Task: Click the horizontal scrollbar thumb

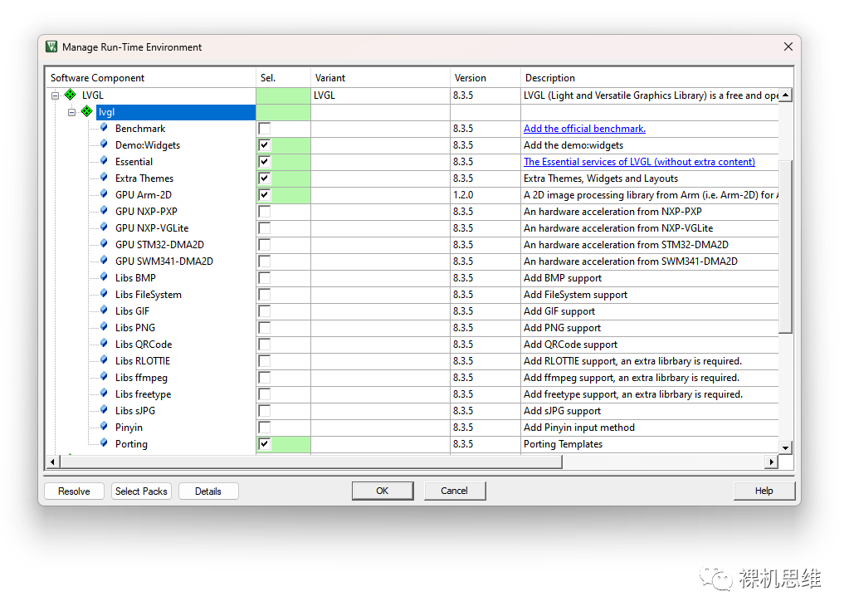Action: tap(311, 462)
